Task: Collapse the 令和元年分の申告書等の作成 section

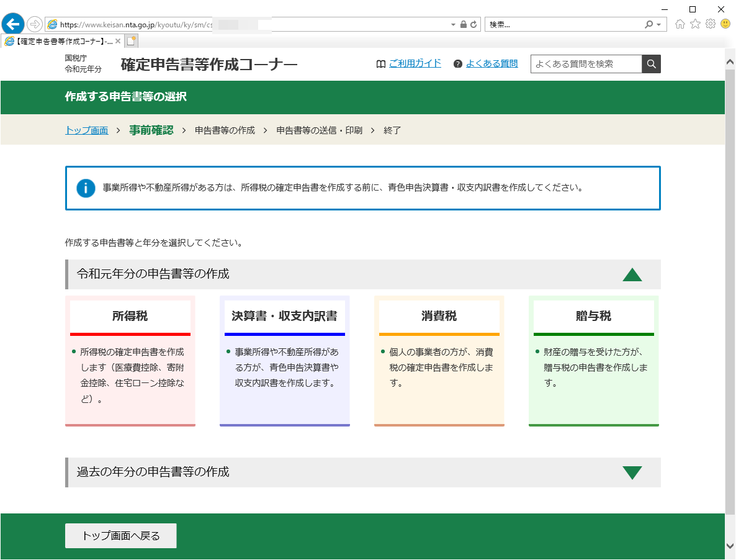Action: 632,274
